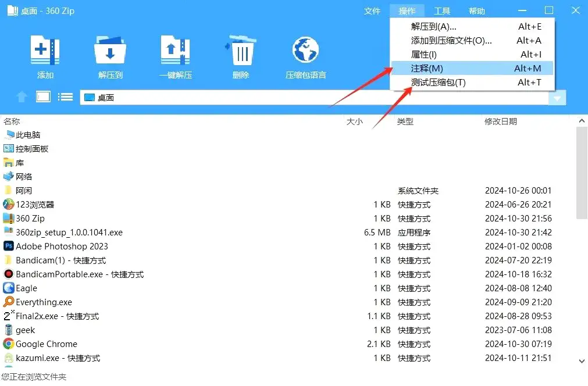588x386 pixels.
Task: Sort by 修改日期 column header
Action: [x=501, y=121]
